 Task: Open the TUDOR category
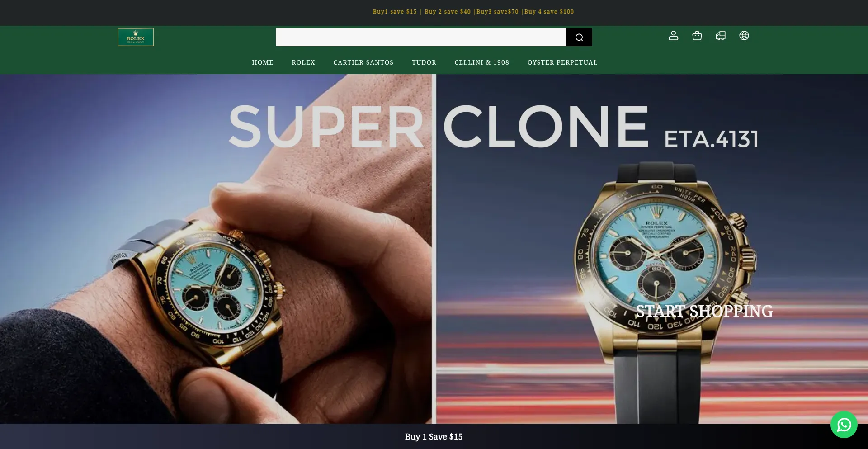[424, 62]
